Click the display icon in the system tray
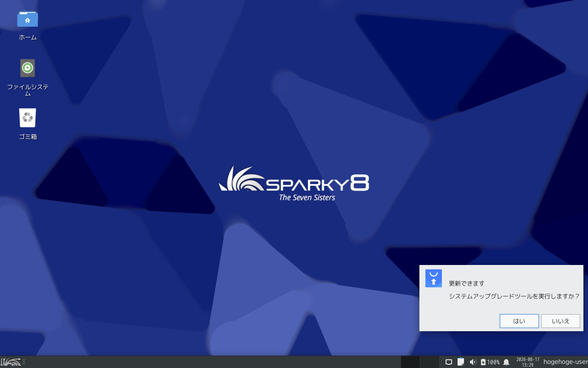The image size is (588, 368). [x=449, y=362]
